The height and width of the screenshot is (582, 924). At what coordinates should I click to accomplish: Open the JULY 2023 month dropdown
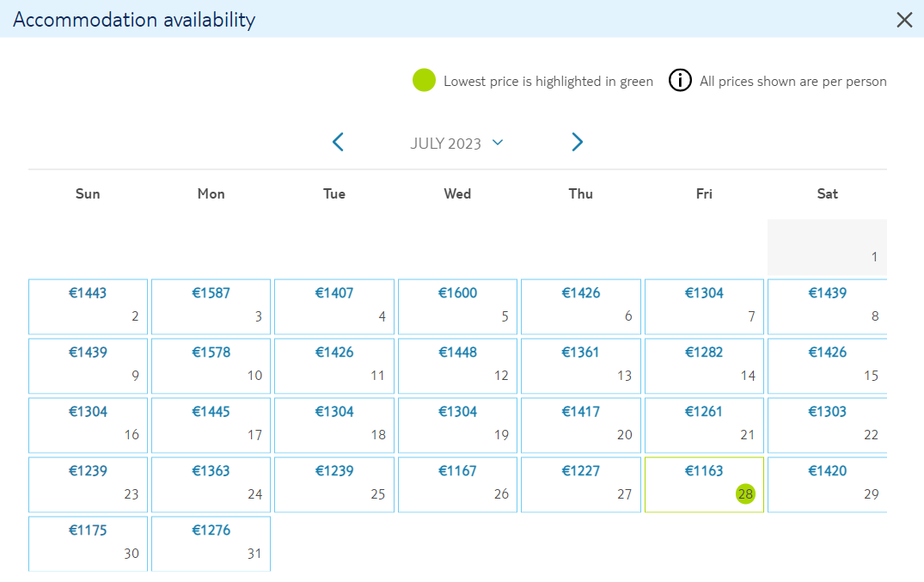click(456, 144)
